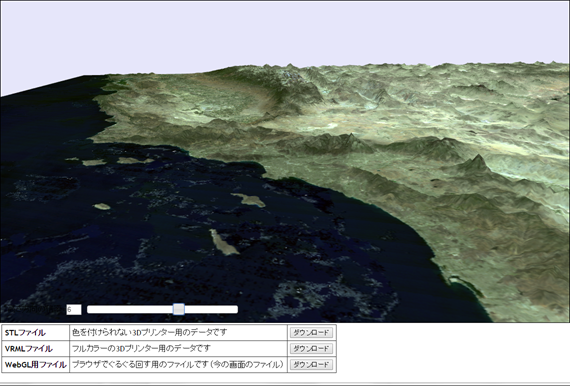This screenshot has width=570, height=386.
Task: Click the slider track left of thumb
Action: click(130, 309)
